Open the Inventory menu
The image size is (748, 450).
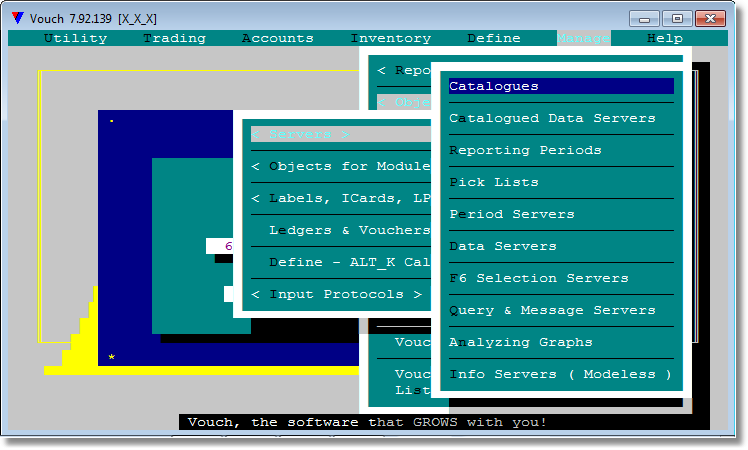pyautogui.click(x=391, y=38)
